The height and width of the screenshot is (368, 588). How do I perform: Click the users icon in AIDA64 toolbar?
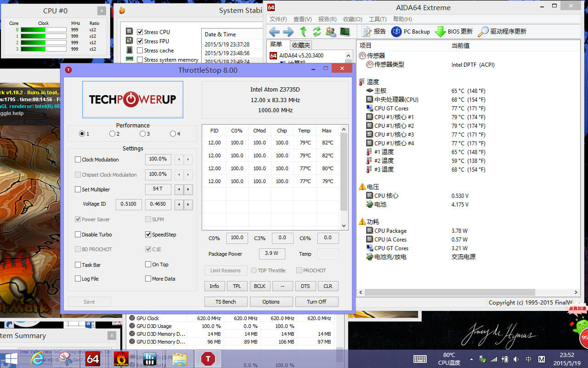pyautogui.click(x=331, y=32)
